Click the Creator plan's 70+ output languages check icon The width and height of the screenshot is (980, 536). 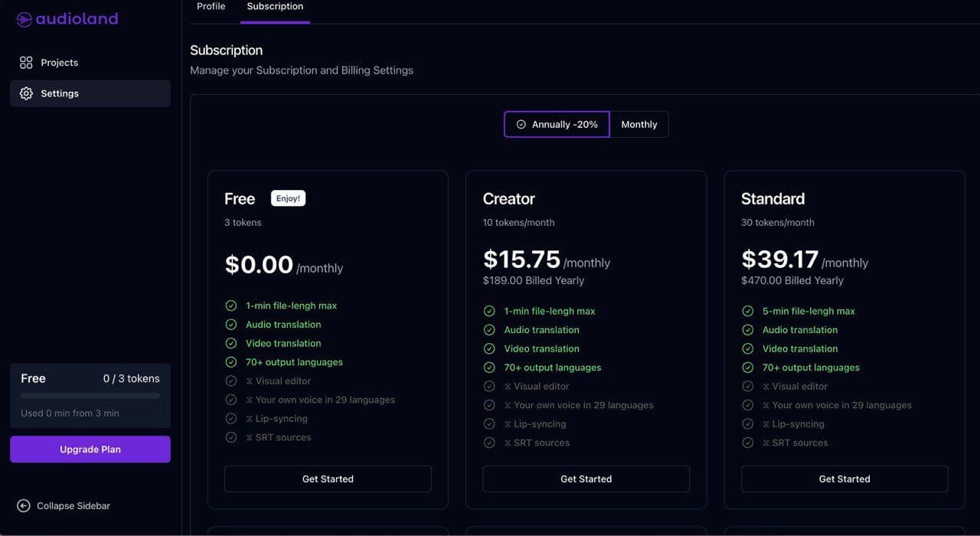point(489,368)
